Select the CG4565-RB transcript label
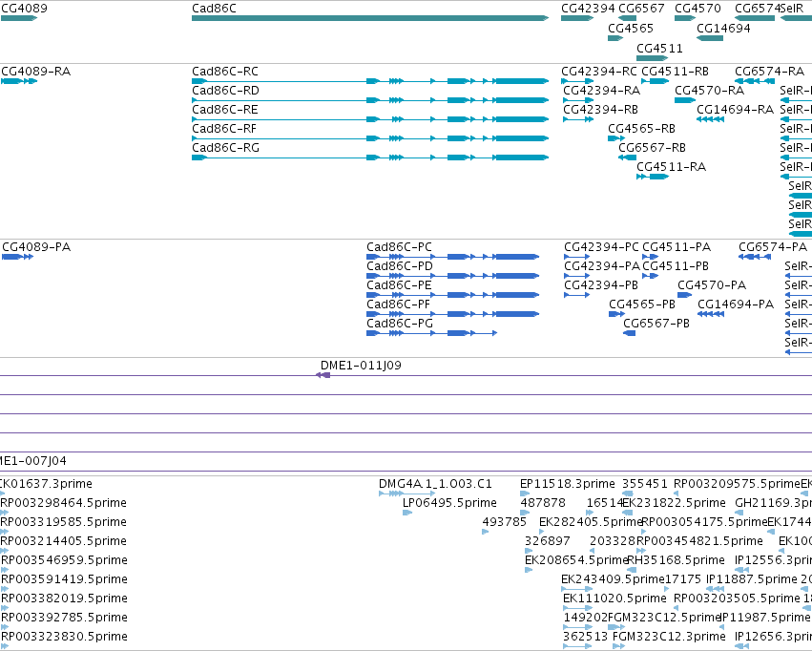This screenshot has height=651, width=812. click(641, 129)
